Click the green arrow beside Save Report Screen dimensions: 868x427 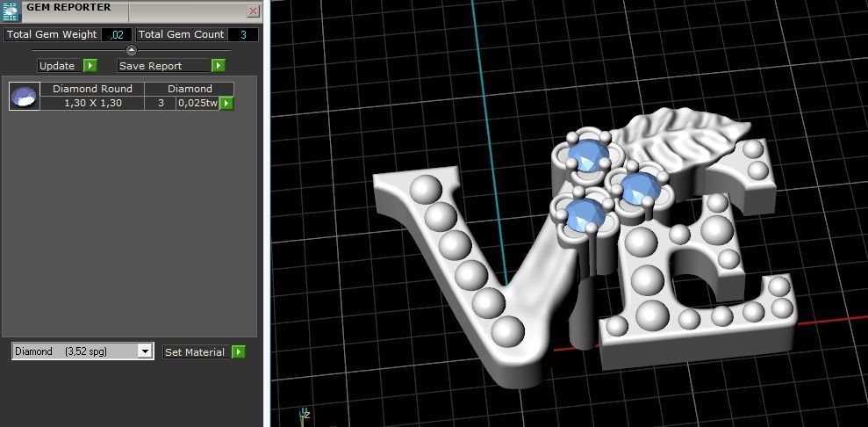coord(219,66)
